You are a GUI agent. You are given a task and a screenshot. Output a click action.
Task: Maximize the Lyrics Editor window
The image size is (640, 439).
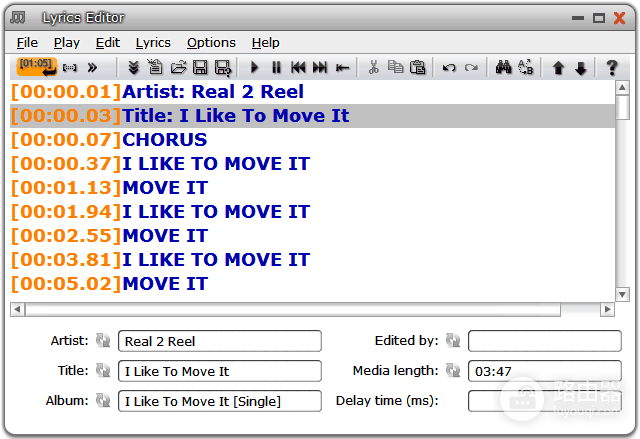point(599,18)
